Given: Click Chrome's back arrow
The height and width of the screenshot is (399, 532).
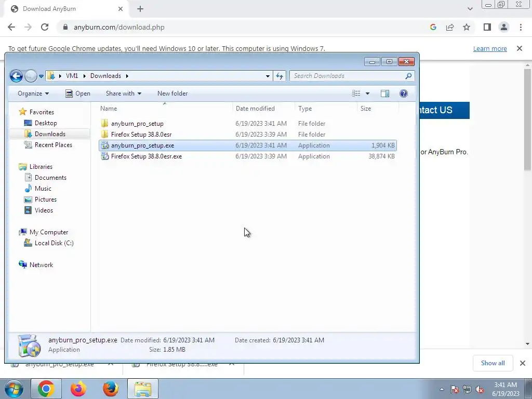Looking at the screenshot, I should pos(11,27).
